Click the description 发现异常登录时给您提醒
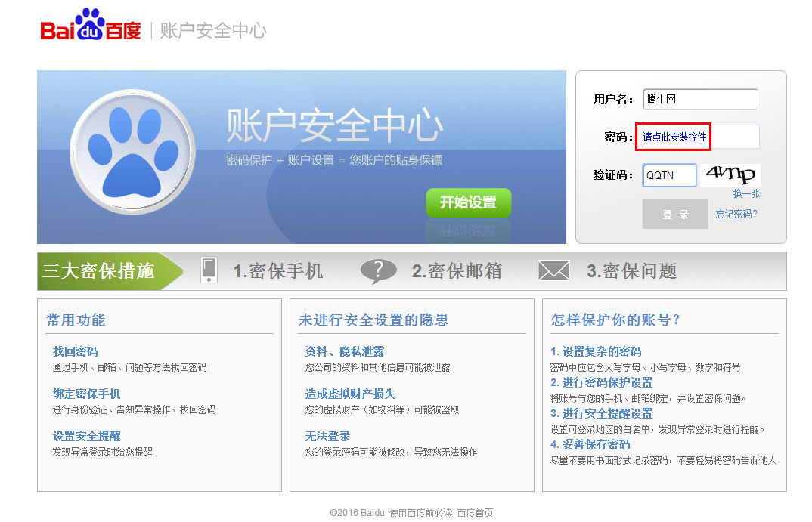 pos(103,453)
